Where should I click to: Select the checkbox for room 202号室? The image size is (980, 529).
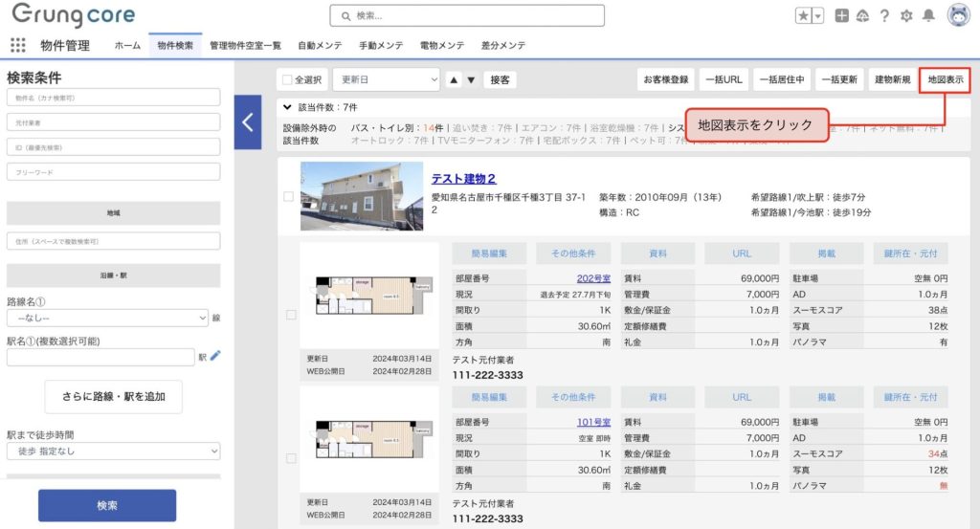291,315
